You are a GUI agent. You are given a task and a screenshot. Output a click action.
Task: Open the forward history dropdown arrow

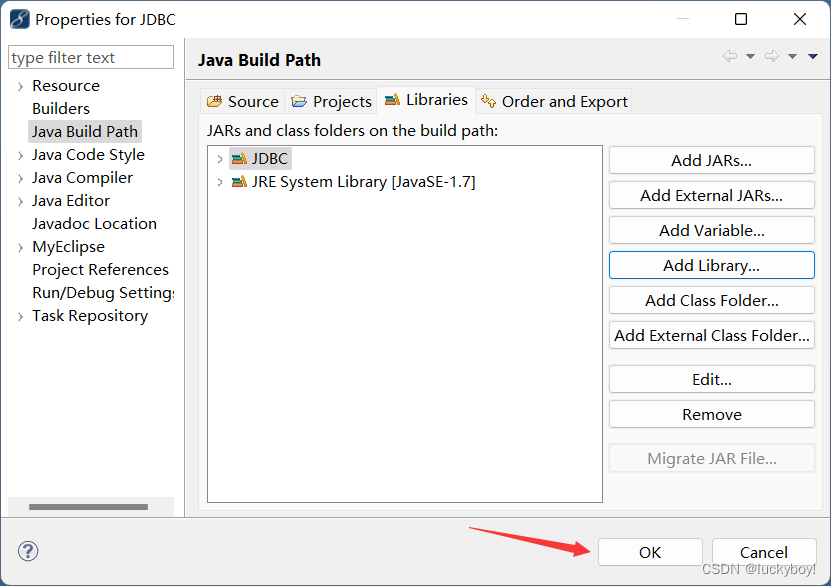pyautogui.click(x=792, y=57)
